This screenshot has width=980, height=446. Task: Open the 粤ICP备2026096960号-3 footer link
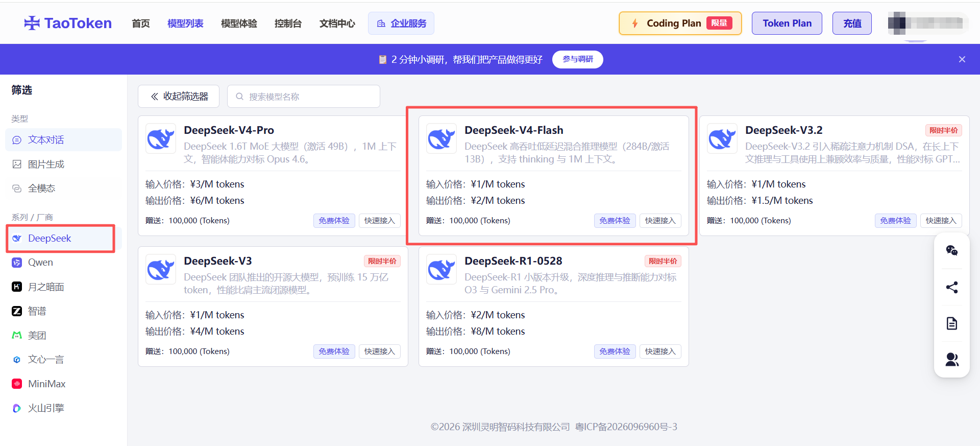coord(626,427)
